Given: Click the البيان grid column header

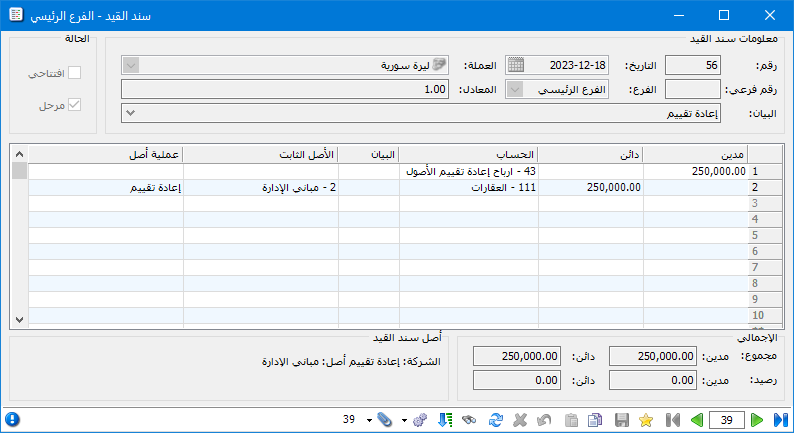Looking at the screenshot, I should click(369, 154).
